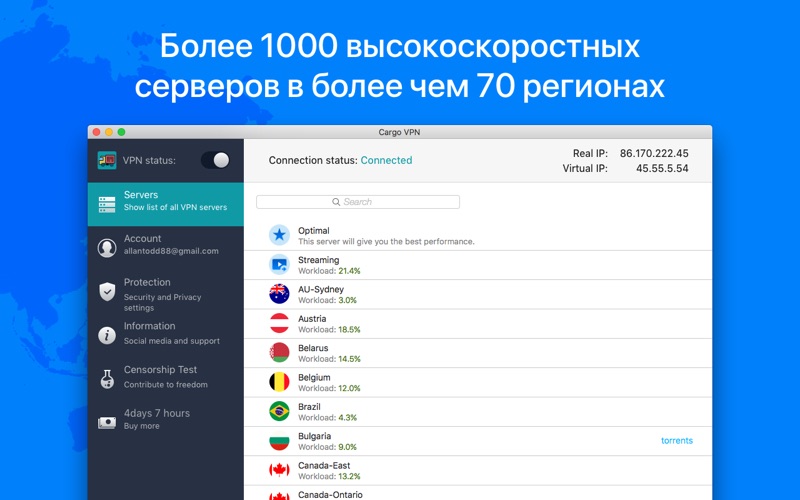Select the Brazil server
This screenshot has height=500, width=800.
478,412
